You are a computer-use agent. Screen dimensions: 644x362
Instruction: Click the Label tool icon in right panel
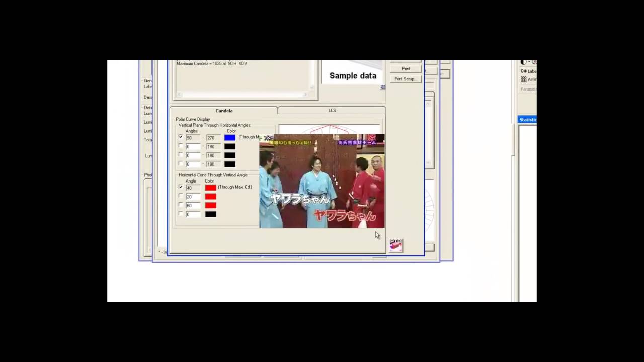click(x=524, y=71)
